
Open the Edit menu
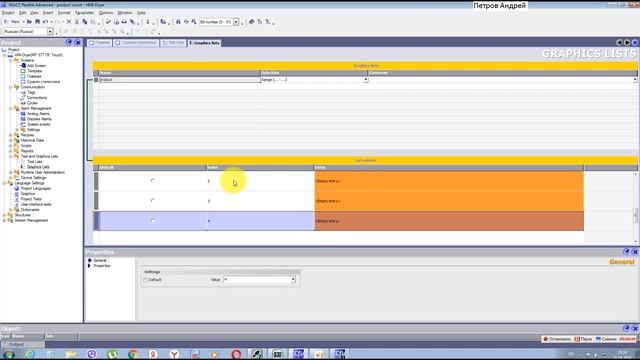click(22, 13)
